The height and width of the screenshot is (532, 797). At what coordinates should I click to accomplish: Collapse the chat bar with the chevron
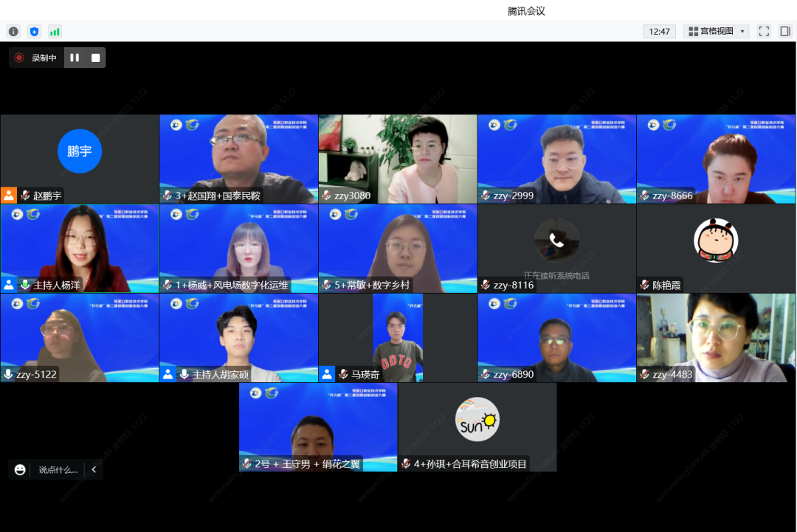pos(94,469)
